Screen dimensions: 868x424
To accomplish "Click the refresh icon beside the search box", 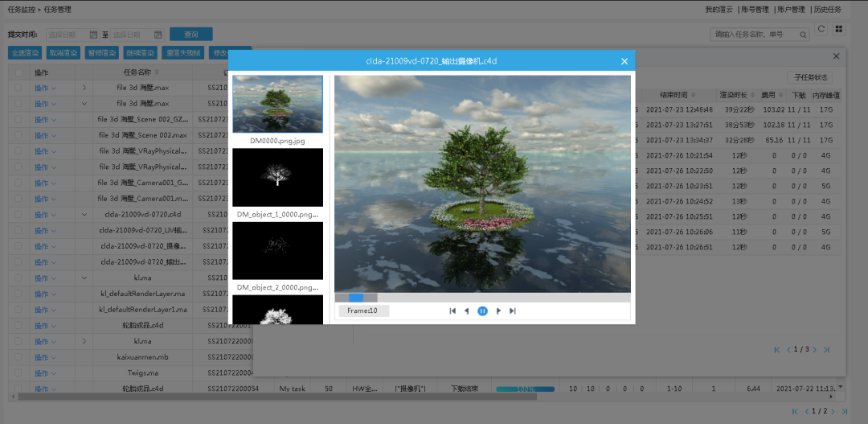I will [x=821, y=29].
